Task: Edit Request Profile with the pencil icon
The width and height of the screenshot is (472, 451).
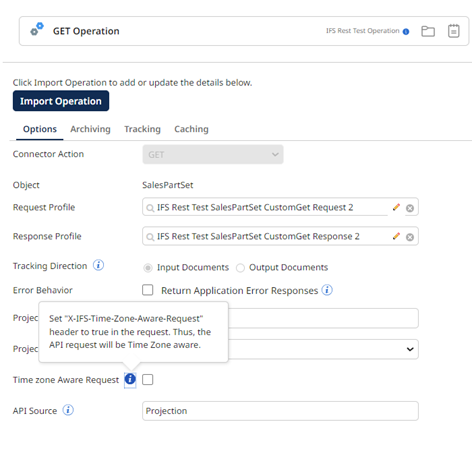Action: (x=396, y=207)
